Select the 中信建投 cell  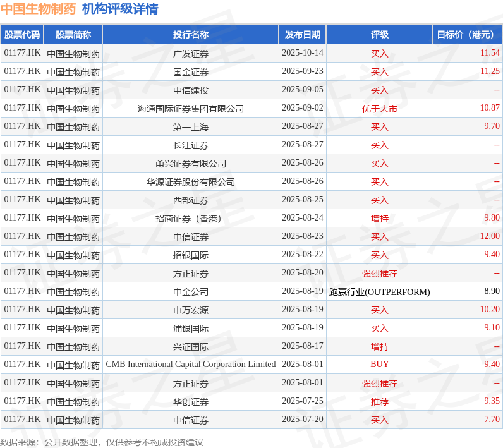[x=191, y=90]
